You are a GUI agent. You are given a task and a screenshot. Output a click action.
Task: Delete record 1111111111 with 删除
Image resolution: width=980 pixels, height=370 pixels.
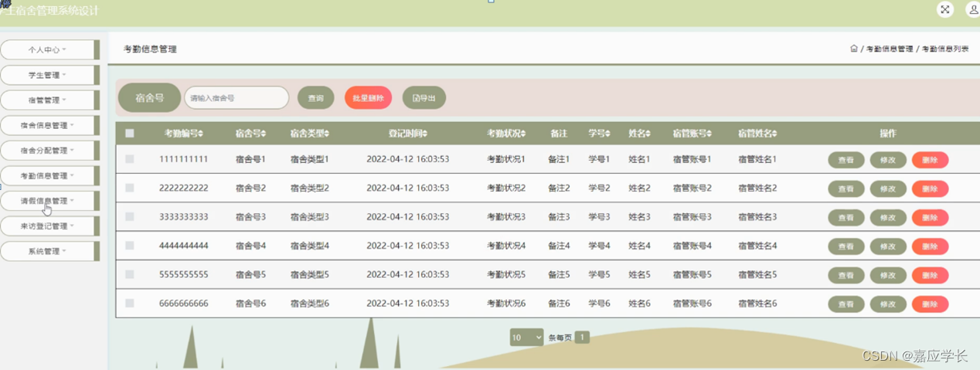click(x=930, y=161)
